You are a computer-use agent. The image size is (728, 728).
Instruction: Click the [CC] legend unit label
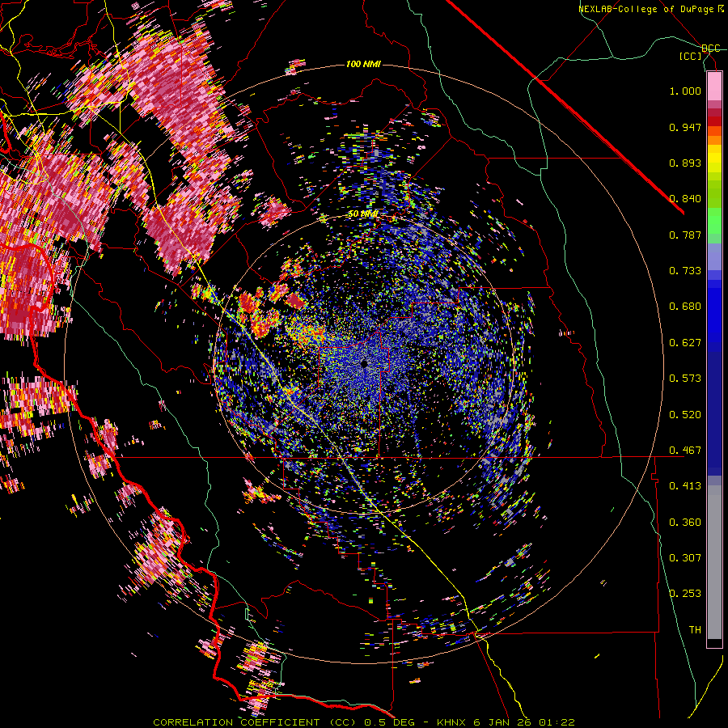point(691,56)
